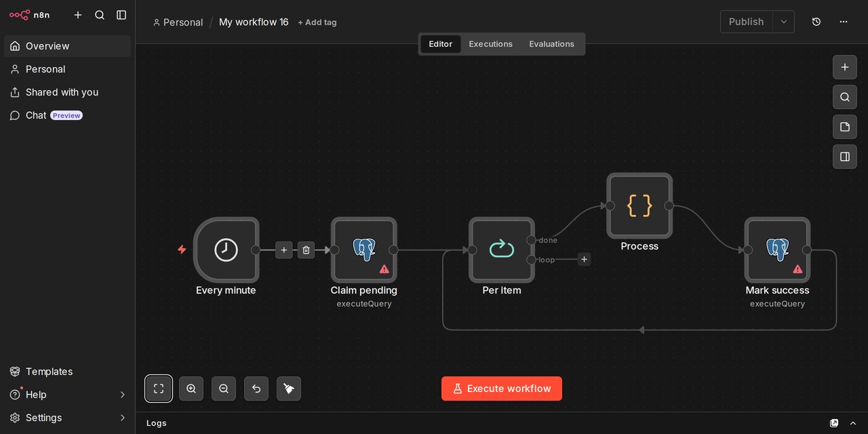Open Shared with you section
This screenshot has height=434, width=868.
[67, 92]
